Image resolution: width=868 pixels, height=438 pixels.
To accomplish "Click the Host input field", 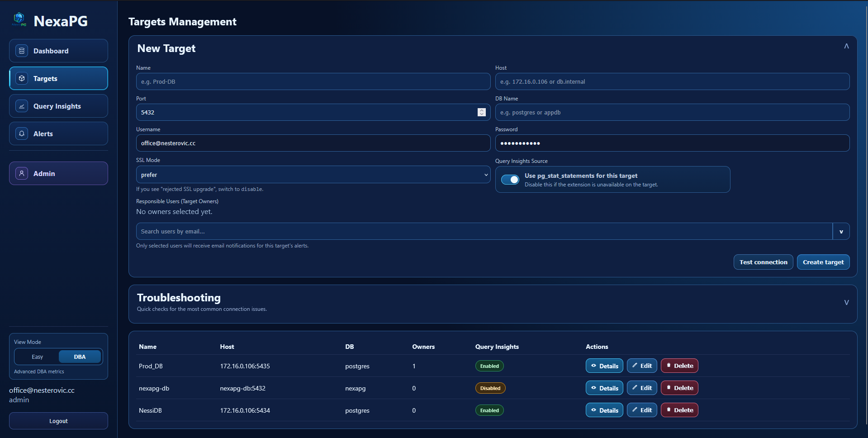I will 672,81.
